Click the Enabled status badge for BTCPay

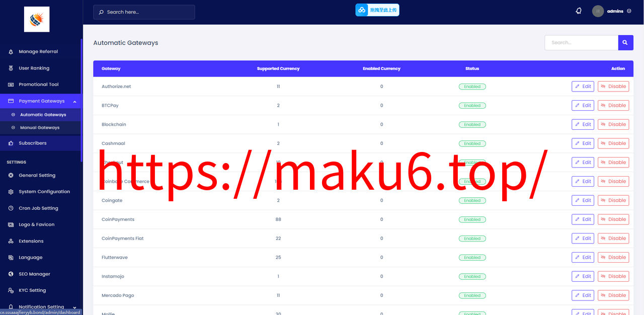click(472, 106)
